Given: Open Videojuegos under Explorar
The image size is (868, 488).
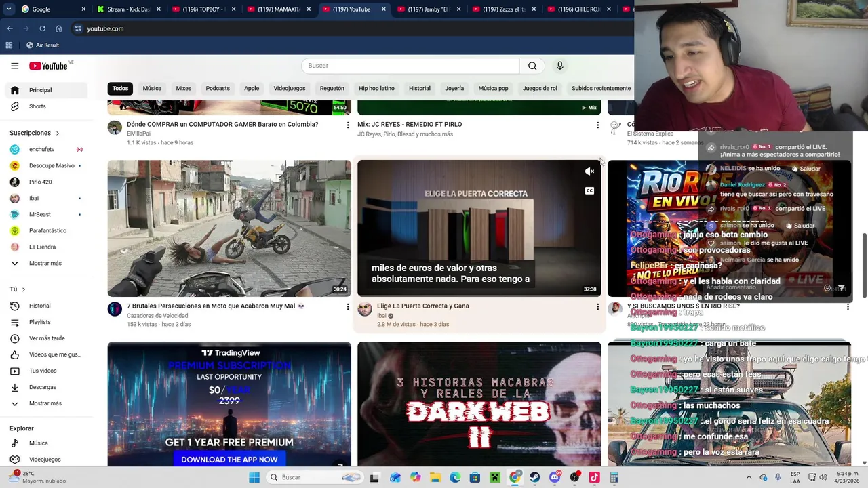Looking at the screenshot, I should click(x=46, y=460).
